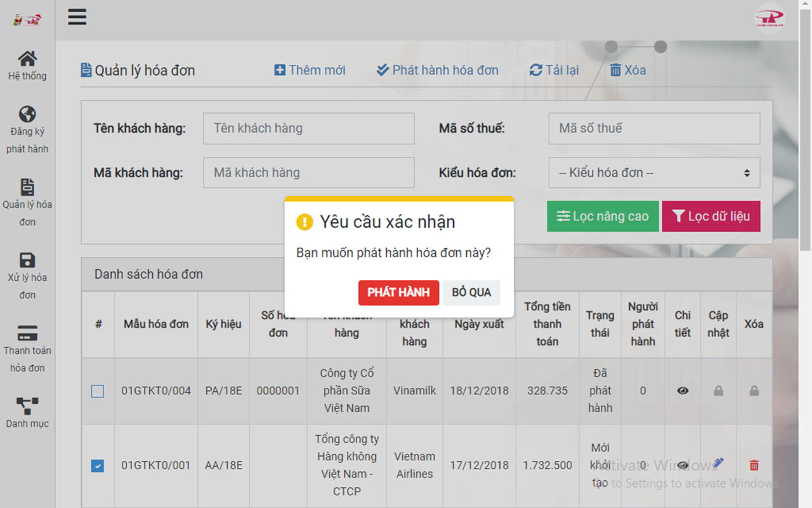Click Thêm mới toolbar item
Viewport: 812px width, 508px height.
[310, 70]
